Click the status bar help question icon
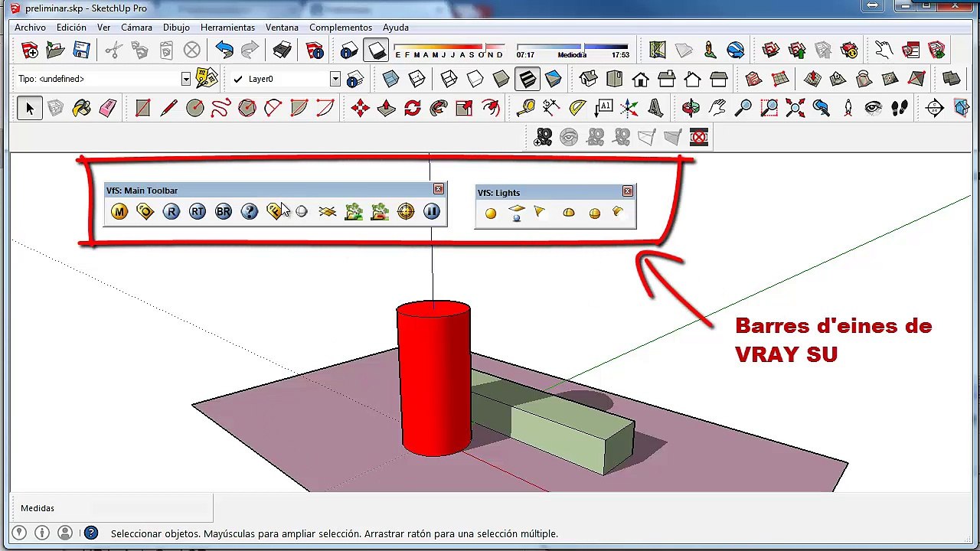 coord(90,533)
